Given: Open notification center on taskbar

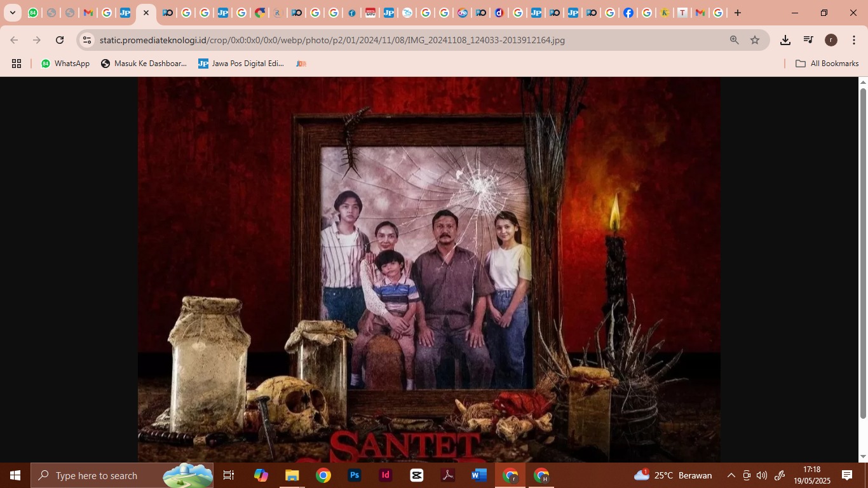Looking at the screenshot, I should (846, 475).
